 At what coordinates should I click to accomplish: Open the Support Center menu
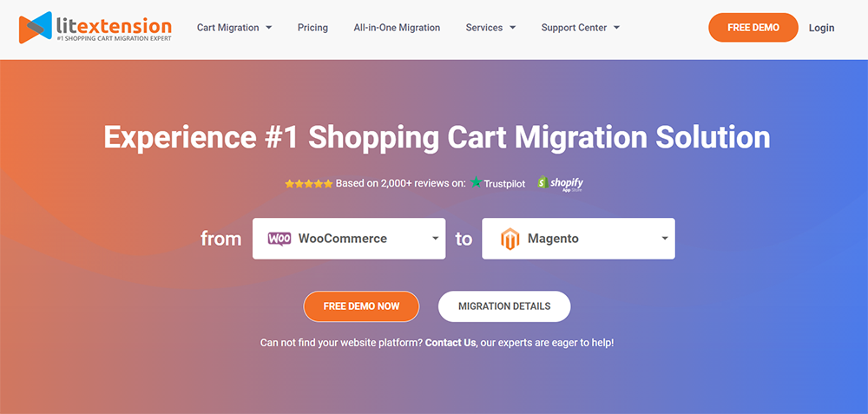[x=581, y=28]
